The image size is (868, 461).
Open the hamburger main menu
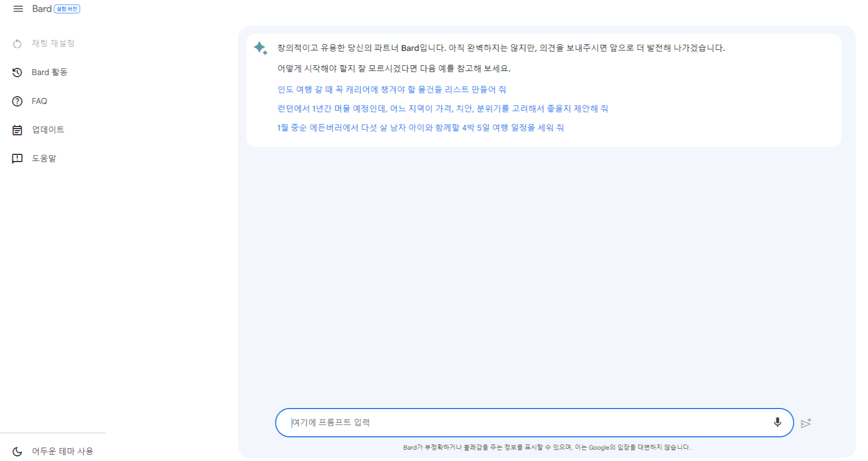[18, 9]
